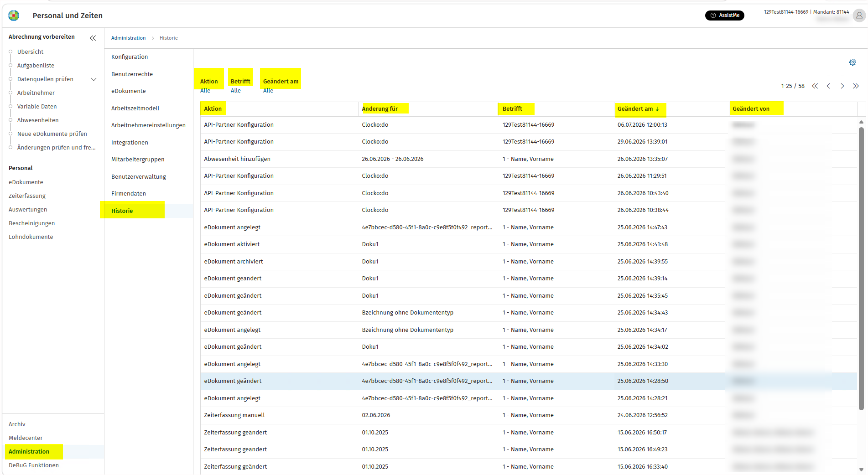Open the Aktion filter dropdown
Screen dimensions: 868x475
[x=205, y=91]
